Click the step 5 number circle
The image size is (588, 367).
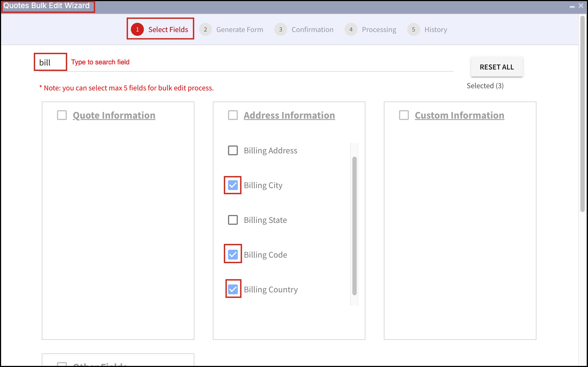pyautogui.click(x=413, y=29)
